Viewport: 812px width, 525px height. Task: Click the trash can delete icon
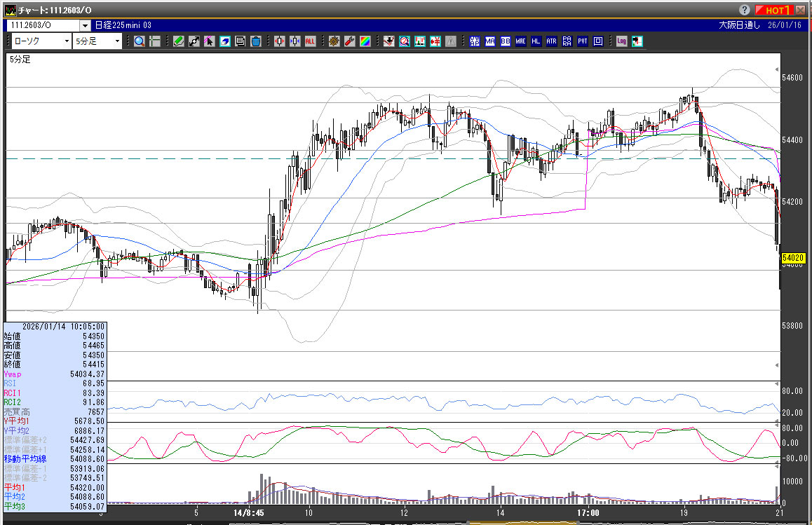(255, 41)
